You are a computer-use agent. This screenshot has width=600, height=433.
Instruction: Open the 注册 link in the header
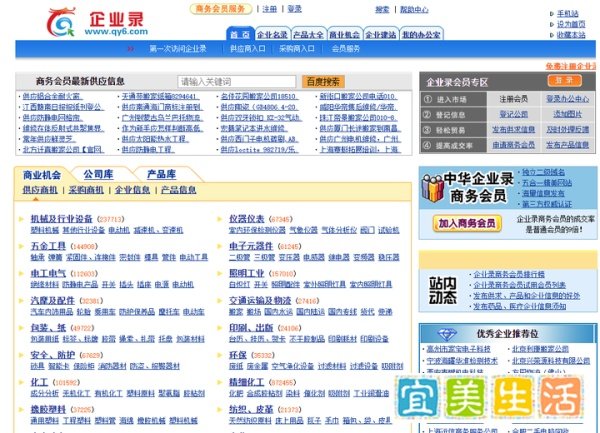[269, 9]
